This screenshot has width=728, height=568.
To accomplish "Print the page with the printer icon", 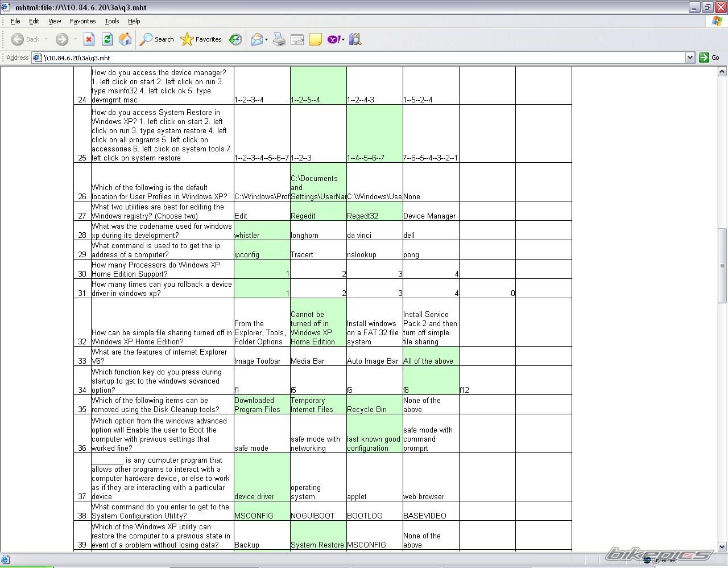I will coord(279,39).
